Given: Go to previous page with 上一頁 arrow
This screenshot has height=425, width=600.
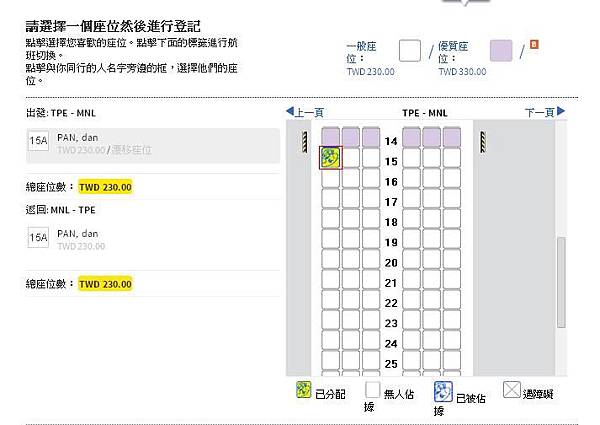Looking at the screenshot, I should tap(305, 113).
